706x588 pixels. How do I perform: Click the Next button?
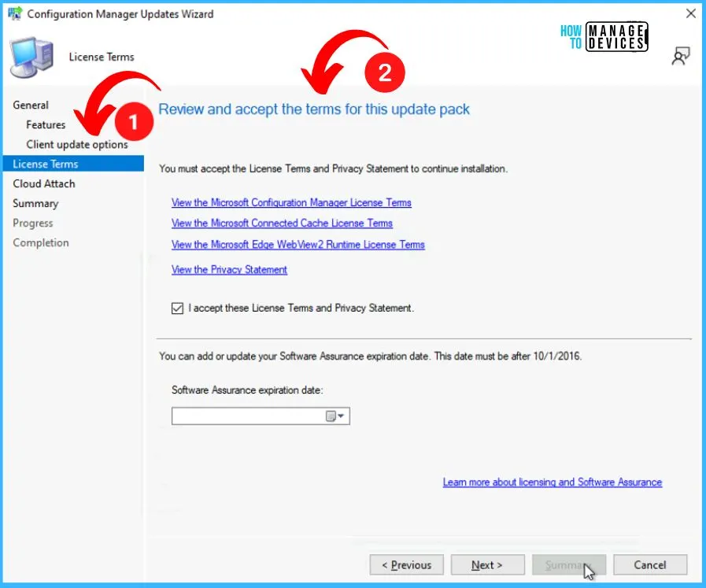pos(488,564)
